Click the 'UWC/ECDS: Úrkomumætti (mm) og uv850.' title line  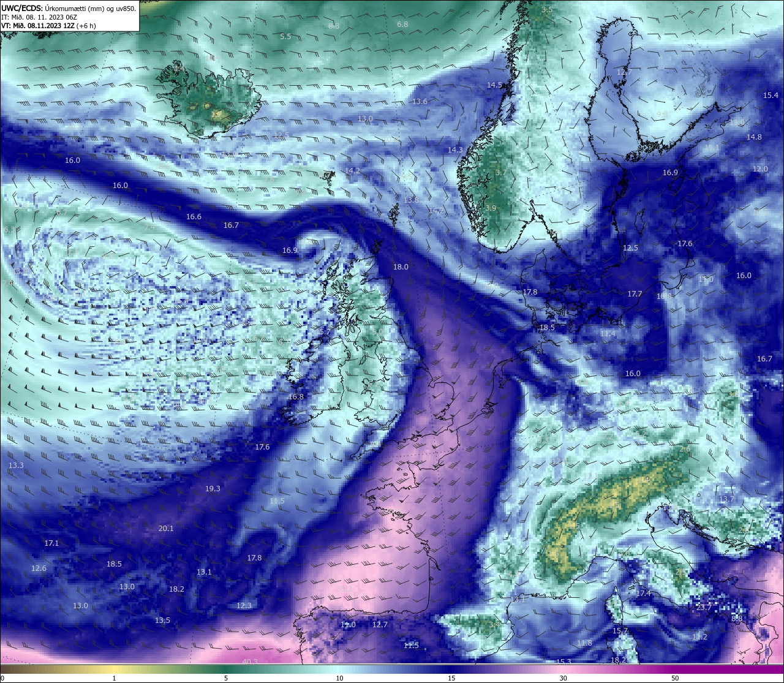click(69, 9)
